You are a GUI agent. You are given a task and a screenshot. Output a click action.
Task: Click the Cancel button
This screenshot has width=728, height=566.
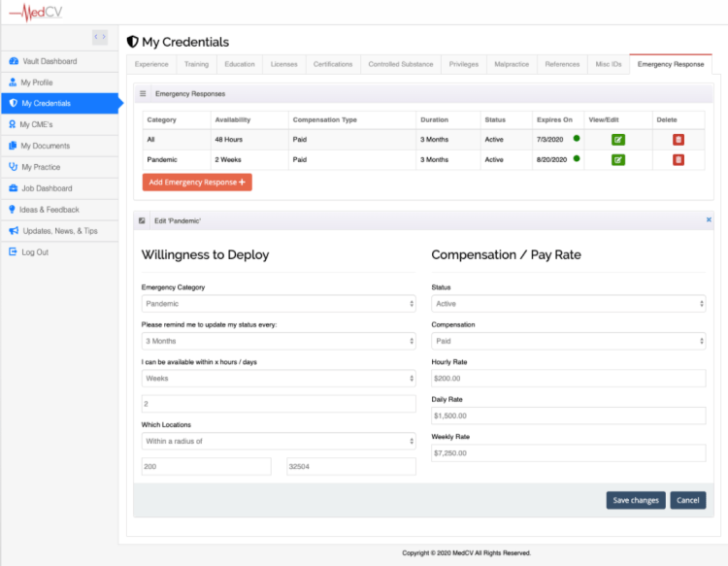tap(687, 500)
